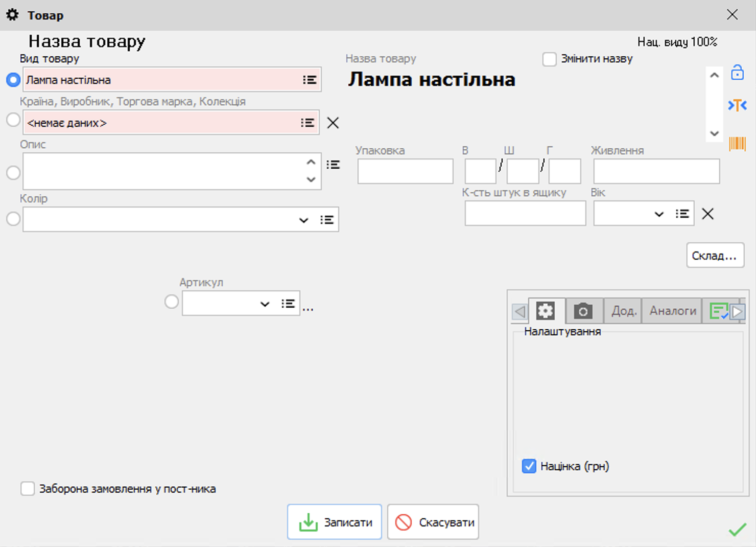Viewport: 756px width, 547px height.
Task: Enable the Змінити назву checkbox
Action: pyautogui.click(x=550, y=59)
